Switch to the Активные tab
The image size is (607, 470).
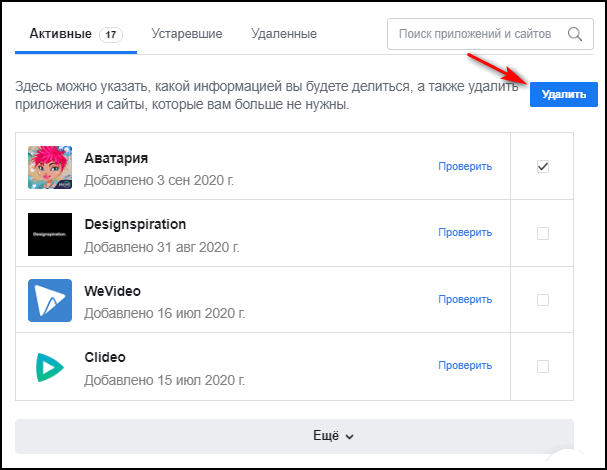76,34
